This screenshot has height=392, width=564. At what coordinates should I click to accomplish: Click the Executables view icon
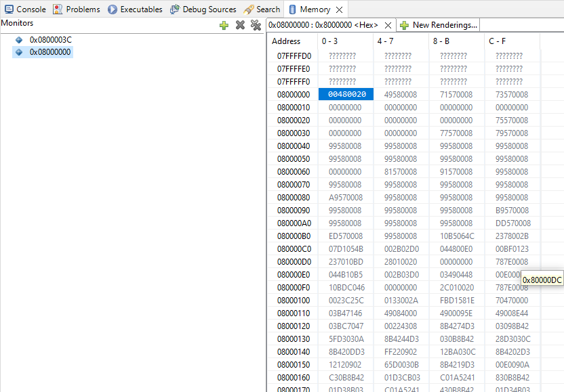click(113, 9)
